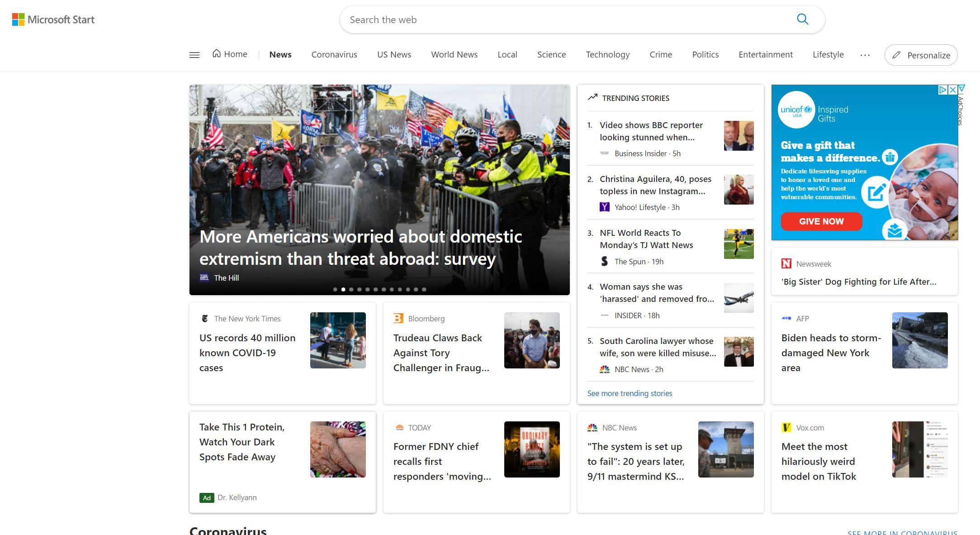This screenshot has width=980, height=535.
Task: Select the Home icon in the navigation bar
Action: 217,53
